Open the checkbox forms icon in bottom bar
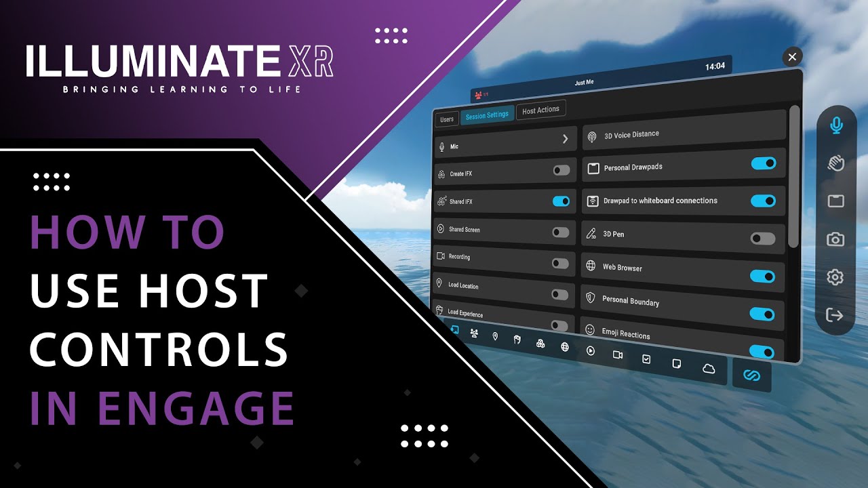868x488 pixels. tap(646, 359)
